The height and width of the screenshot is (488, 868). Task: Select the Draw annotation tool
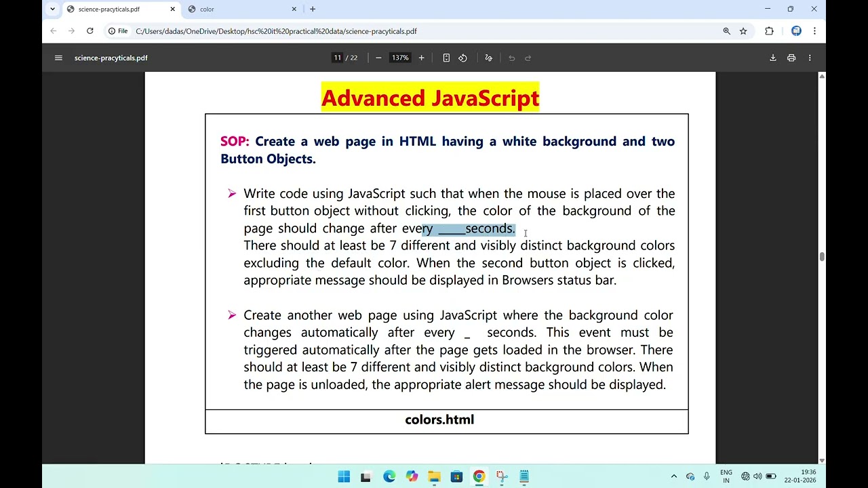pos(488,58)
